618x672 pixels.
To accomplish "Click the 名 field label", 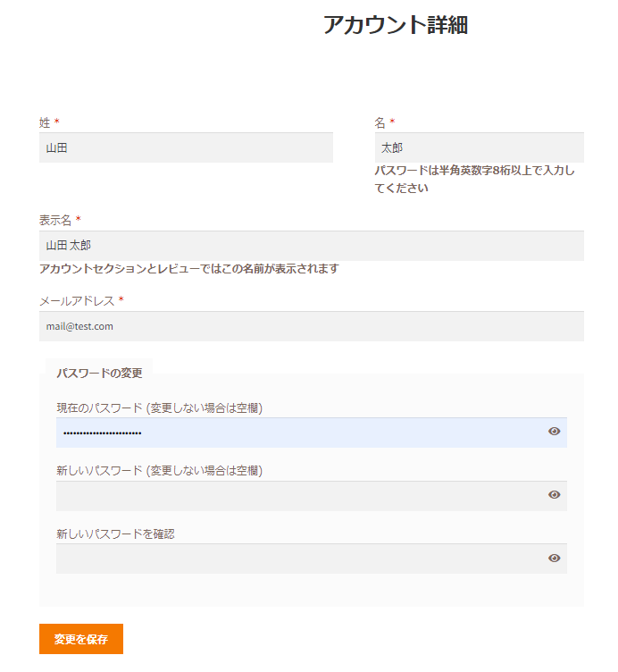I will point(380,122).
